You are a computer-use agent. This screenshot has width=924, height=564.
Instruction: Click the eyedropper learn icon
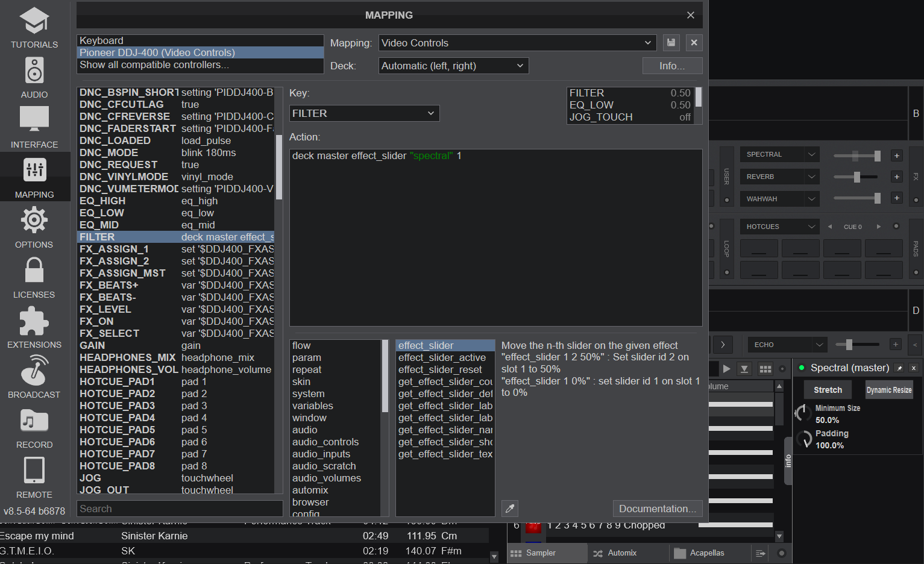point(510,509)
